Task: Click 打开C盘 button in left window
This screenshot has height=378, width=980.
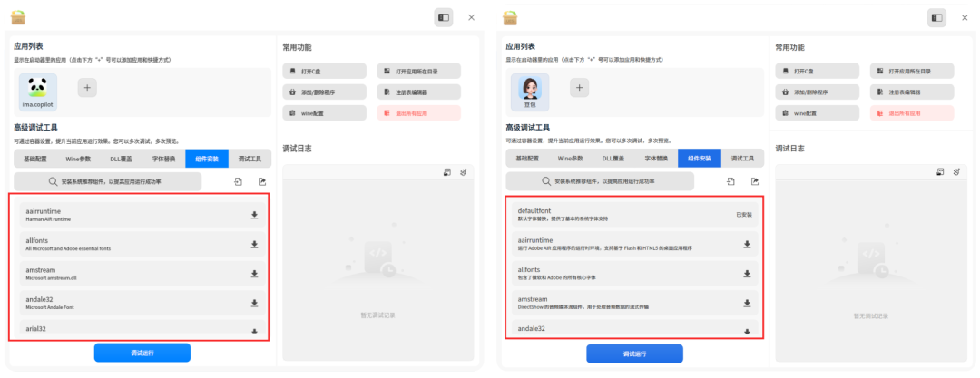Action: click(x=324, y=71)
